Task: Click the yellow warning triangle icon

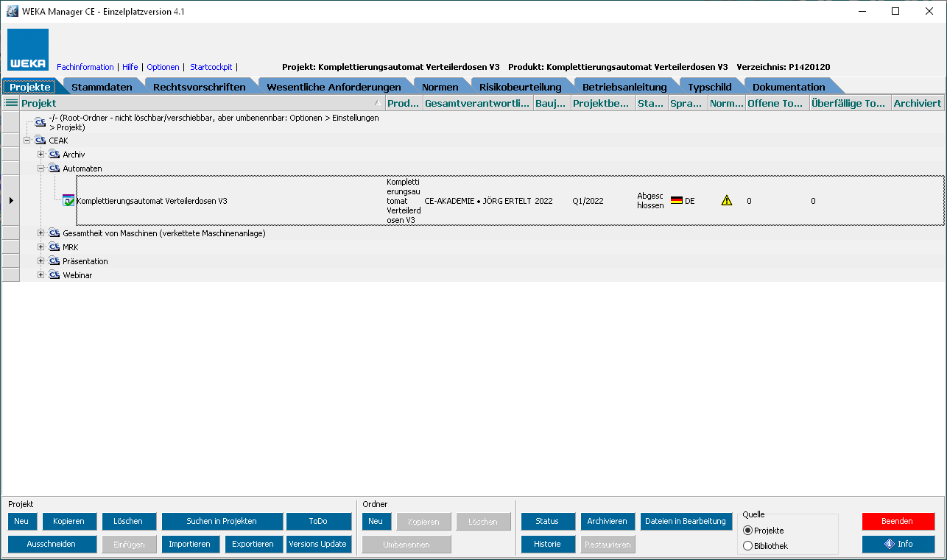Action: coord(727,200)
